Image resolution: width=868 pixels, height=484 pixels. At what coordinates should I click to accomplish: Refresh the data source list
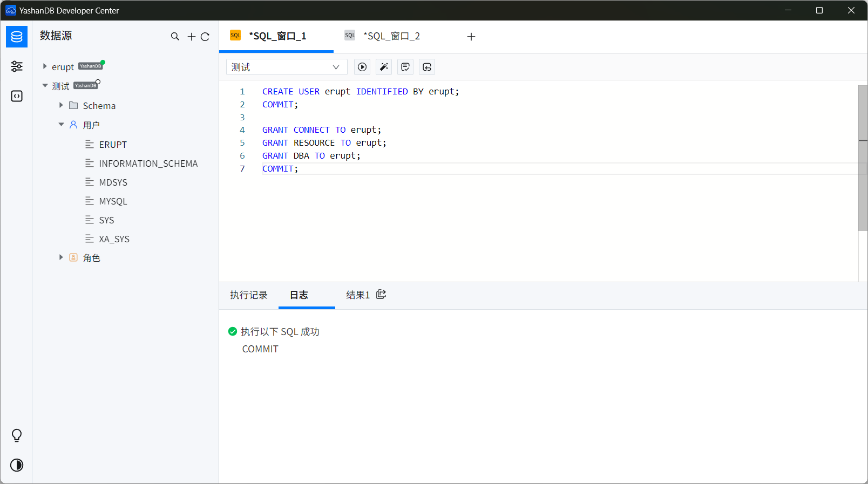[x=205, y=37]
